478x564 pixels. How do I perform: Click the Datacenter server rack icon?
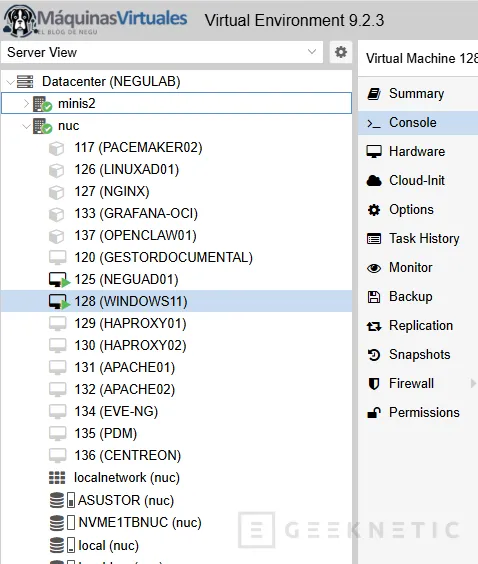[25, 82]
